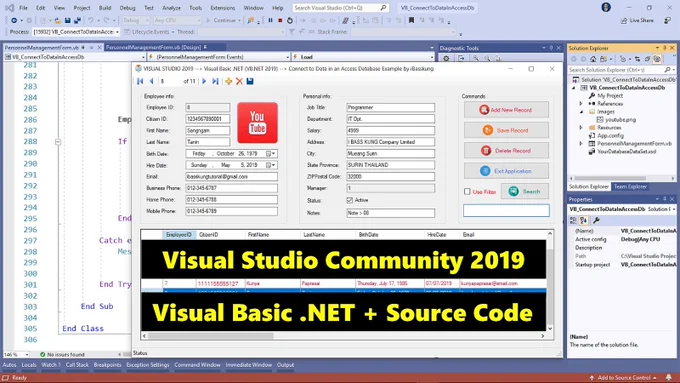The height and width of the screenshot is (383, 680).
Task: Open Diagnostic Tools settings gear
Action: (x=446, y=58)
